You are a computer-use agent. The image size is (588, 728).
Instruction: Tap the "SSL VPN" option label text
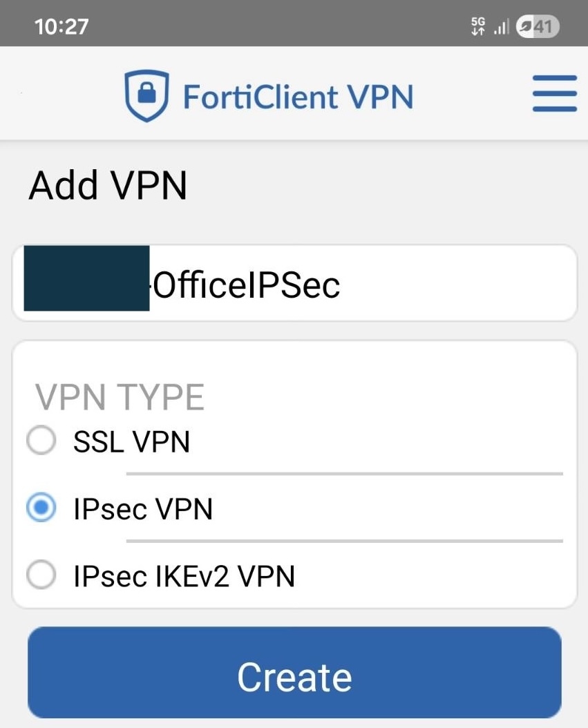coord(131,441)
